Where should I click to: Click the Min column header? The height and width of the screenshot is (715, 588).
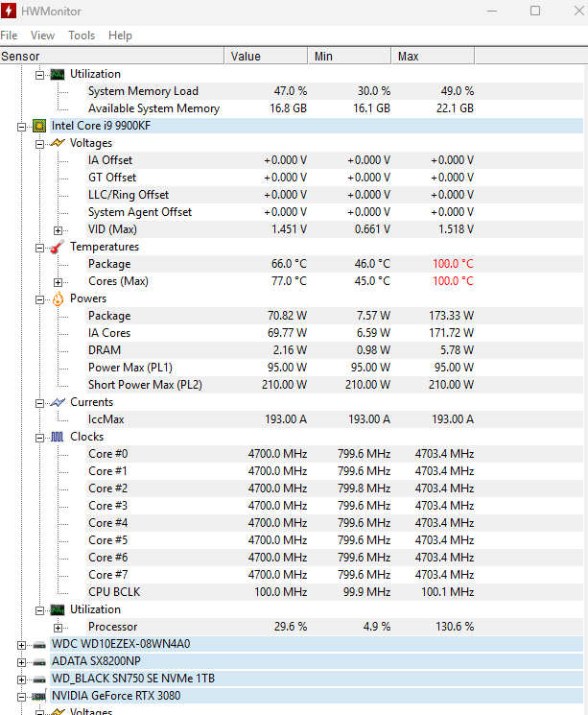(x=349, y=56)
